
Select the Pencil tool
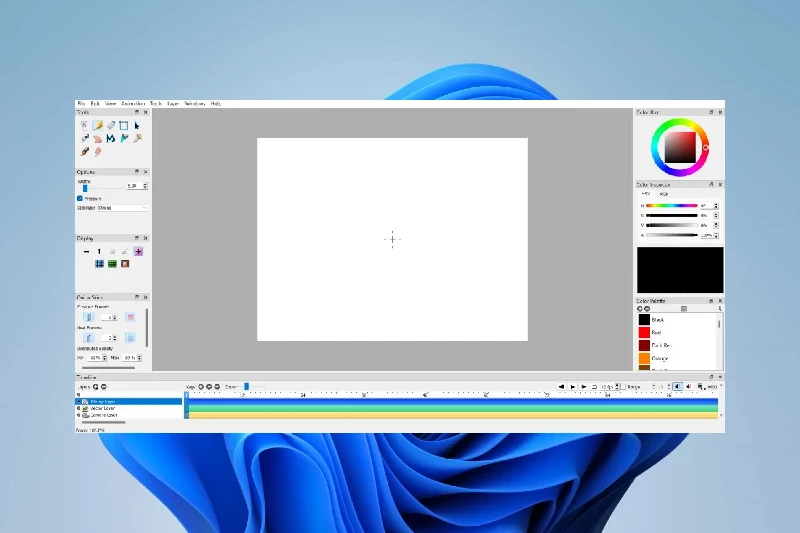(97, 125)
